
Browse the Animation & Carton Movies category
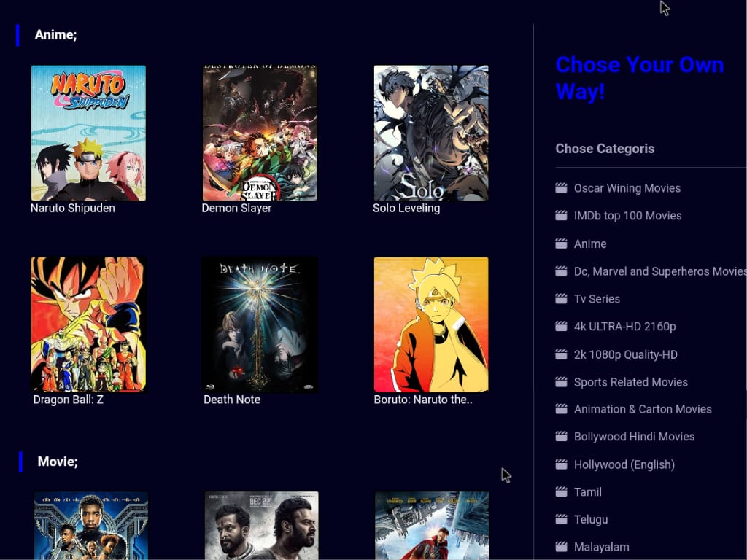click(643, 409)
